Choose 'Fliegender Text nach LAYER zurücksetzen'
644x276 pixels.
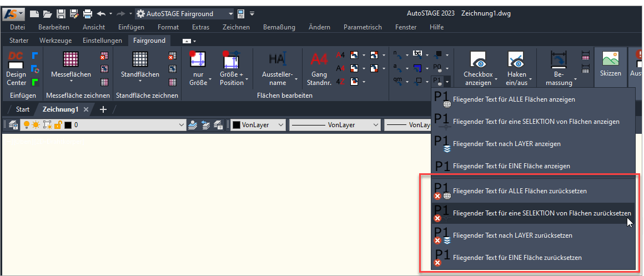533,235
